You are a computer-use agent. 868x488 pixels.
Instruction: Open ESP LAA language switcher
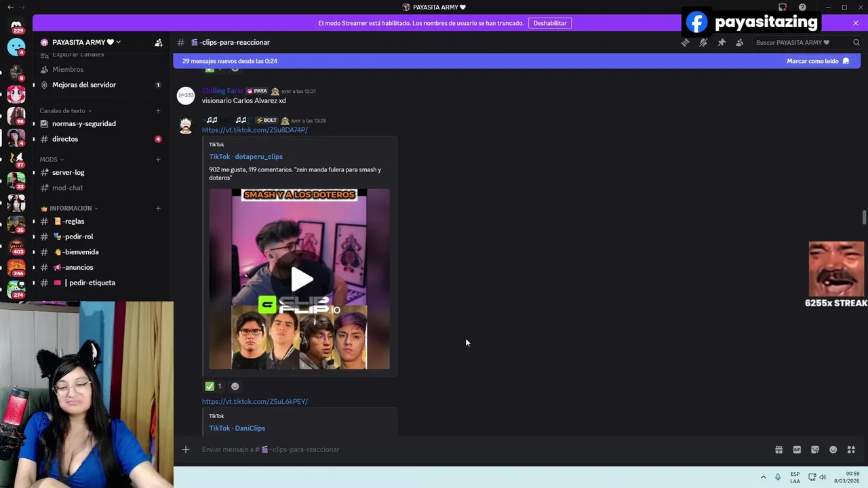point(795,477)
